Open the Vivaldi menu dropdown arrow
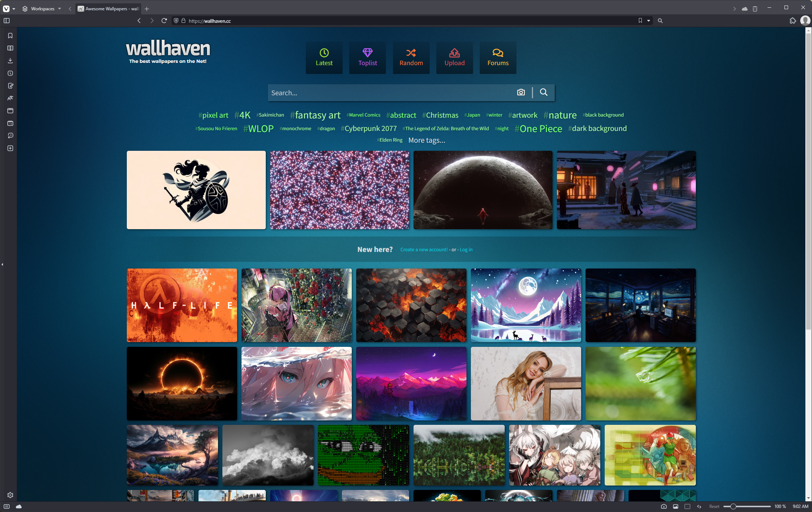 tap(14, 8)
